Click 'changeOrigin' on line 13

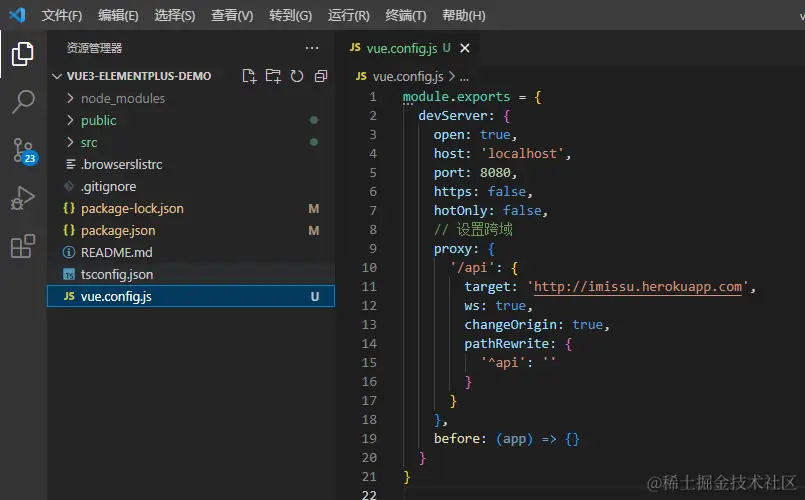[x=511, y=324]
